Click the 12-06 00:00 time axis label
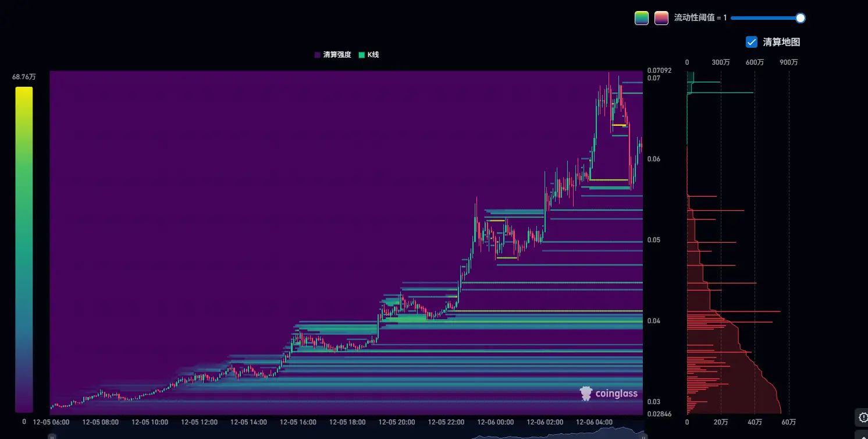Screen dimensions: 868x439 tap(496, 422)
